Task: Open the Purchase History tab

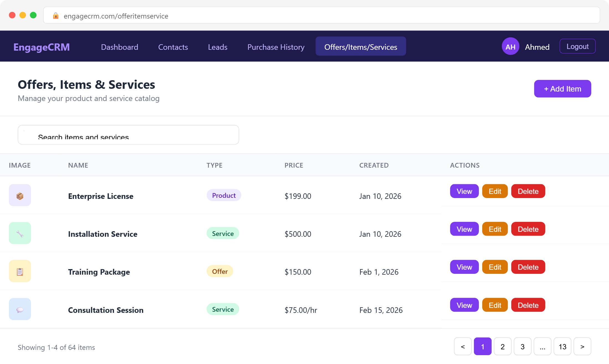Action: point(276,47)
